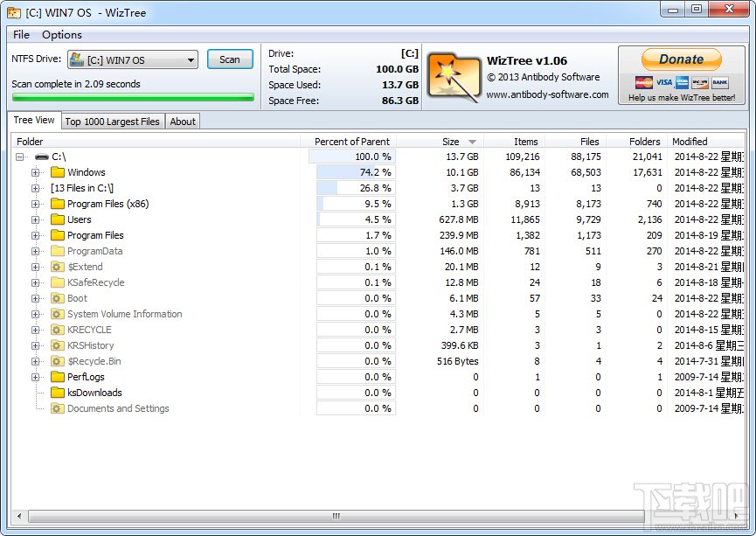Click the Windows 74.2 % percent bar

click(356, 172)
